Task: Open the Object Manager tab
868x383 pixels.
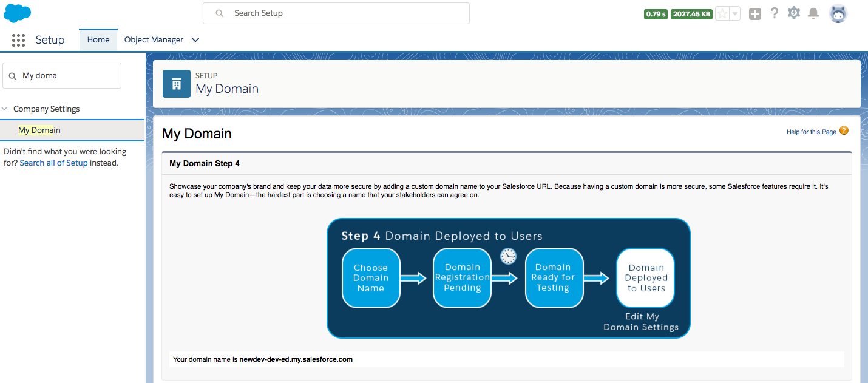Action: click(x=154, y=39)
